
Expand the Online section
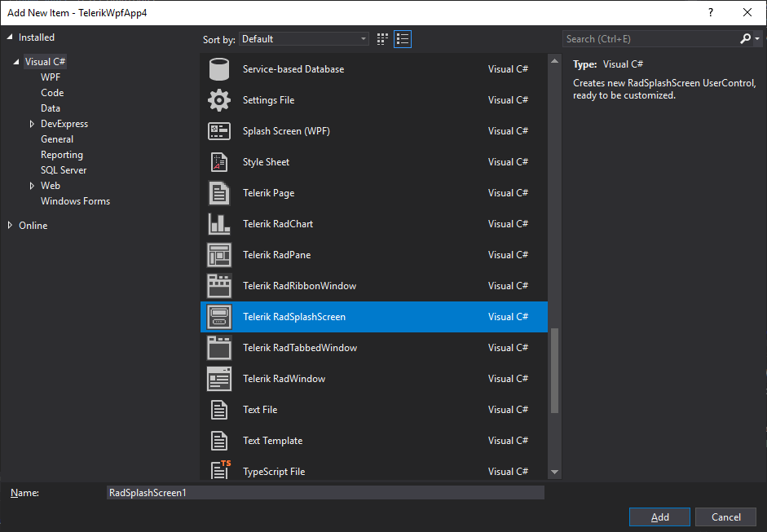click(9, 225)
